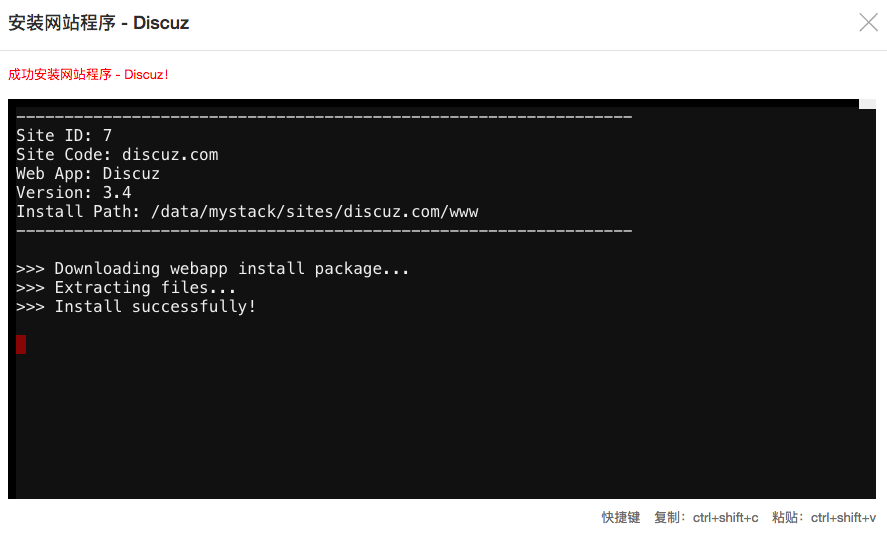887x540 pixels.
Task: Click 'Downloading webapp install package...' output line
Action: click(213, 268)
